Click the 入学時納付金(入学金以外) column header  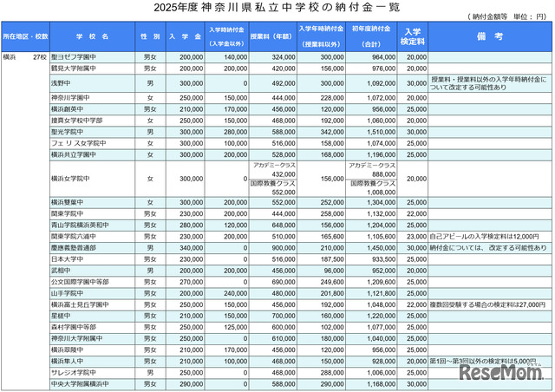click(226, 36)
